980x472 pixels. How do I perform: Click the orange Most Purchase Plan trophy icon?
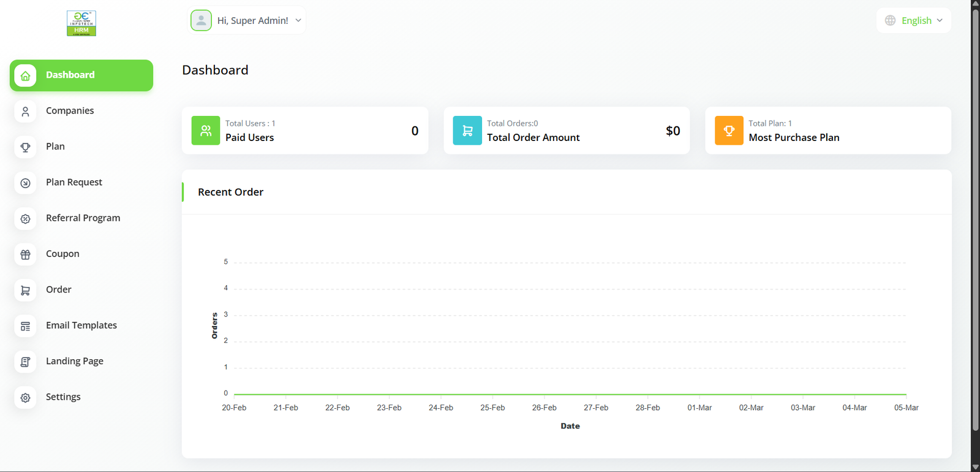coord(729,131)
